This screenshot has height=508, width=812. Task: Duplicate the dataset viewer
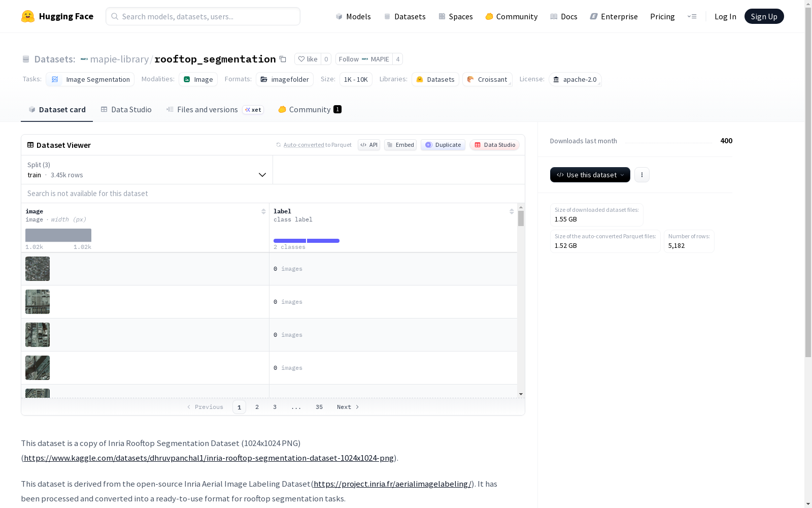(443, 145)
